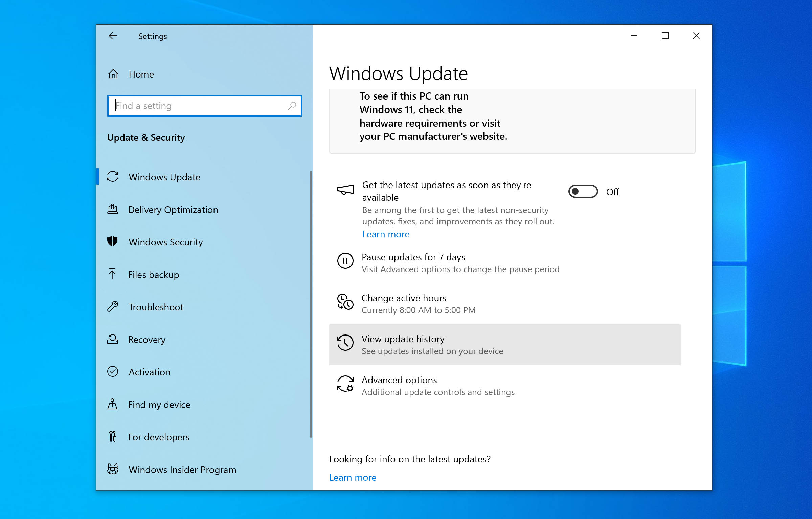Click the 'Windows Update' page title
The height and width of the screenshot is (519, 812).
pos(398,73)
